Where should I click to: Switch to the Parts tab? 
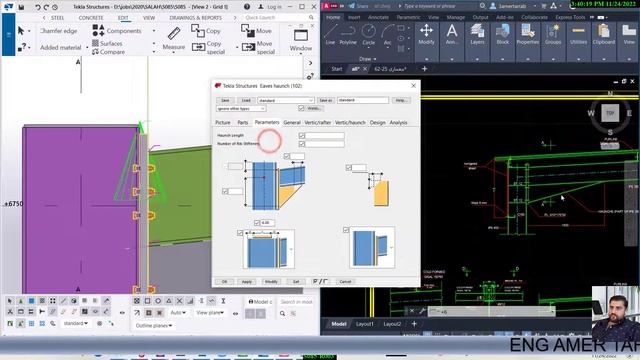pyautogui.click(x=243, y=122)
